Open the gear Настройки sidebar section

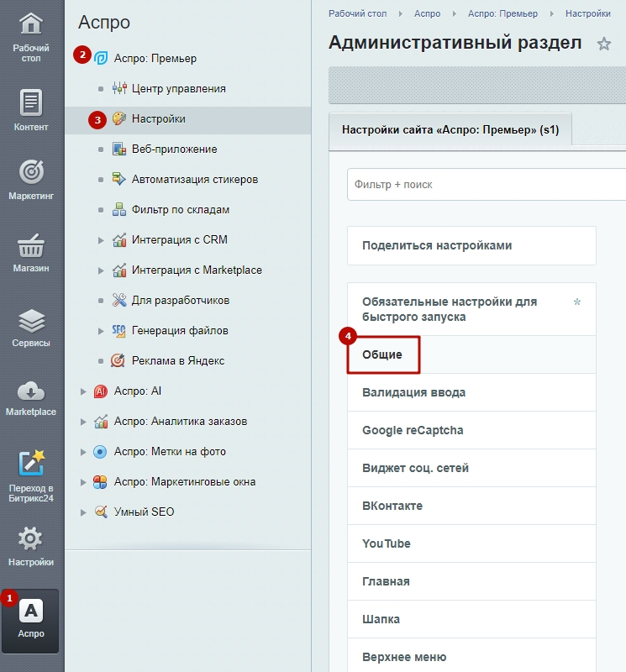(31, 547)
